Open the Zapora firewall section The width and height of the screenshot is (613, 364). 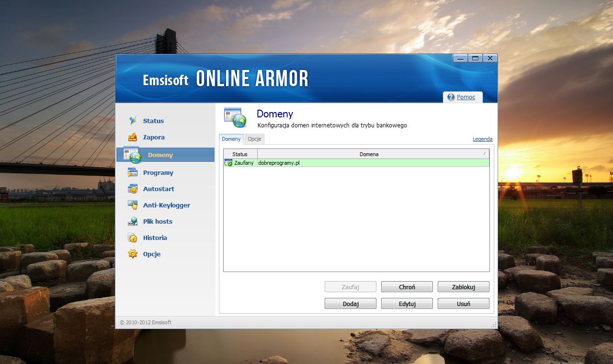154,137
